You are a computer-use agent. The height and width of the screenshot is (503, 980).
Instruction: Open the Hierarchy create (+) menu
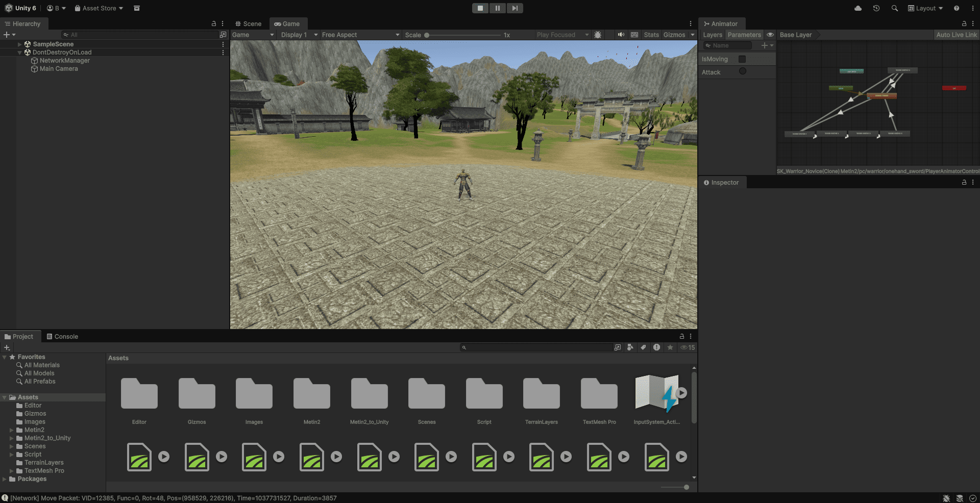(9, 35)
